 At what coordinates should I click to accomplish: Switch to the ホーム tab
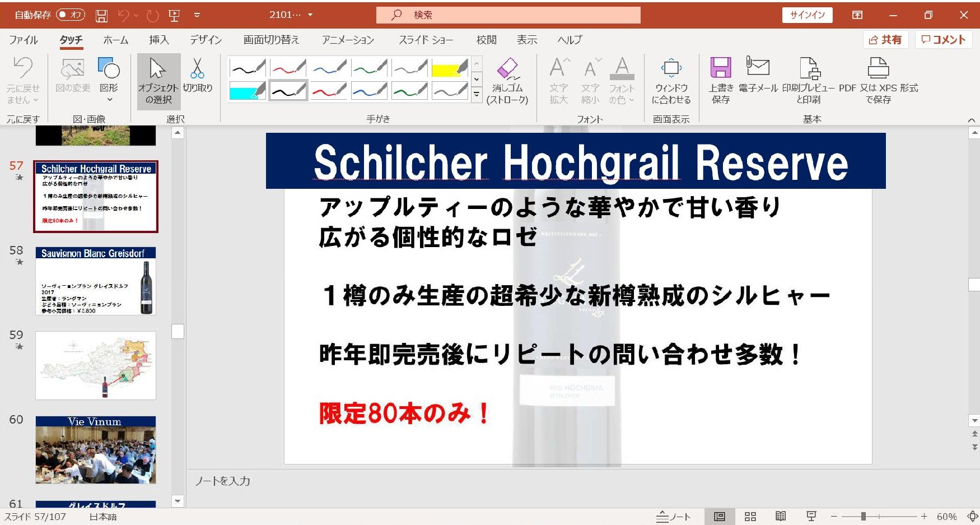115,40
